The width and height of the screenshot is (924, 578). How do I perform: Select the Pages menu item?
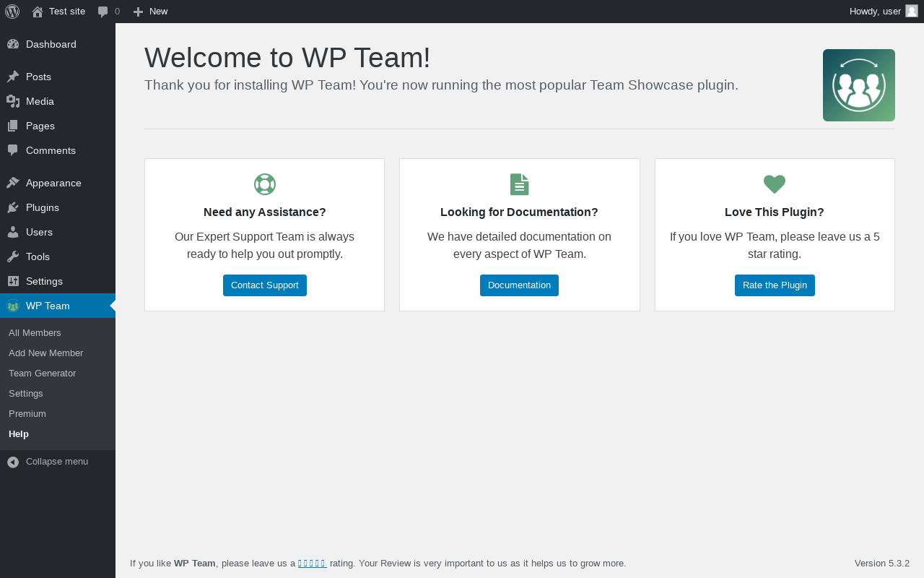58,126
